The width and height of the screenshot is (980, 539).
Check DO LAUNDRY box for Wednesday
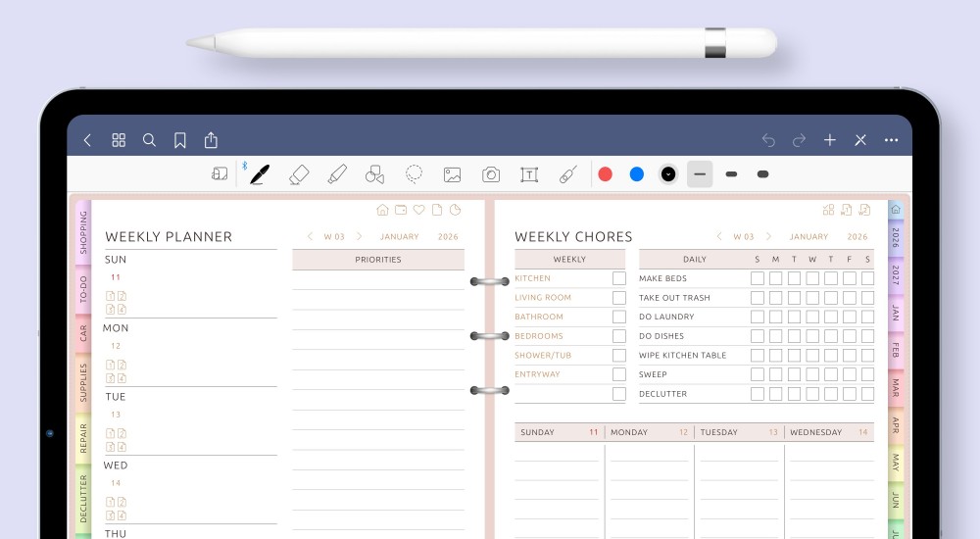(x=812, y=317)
